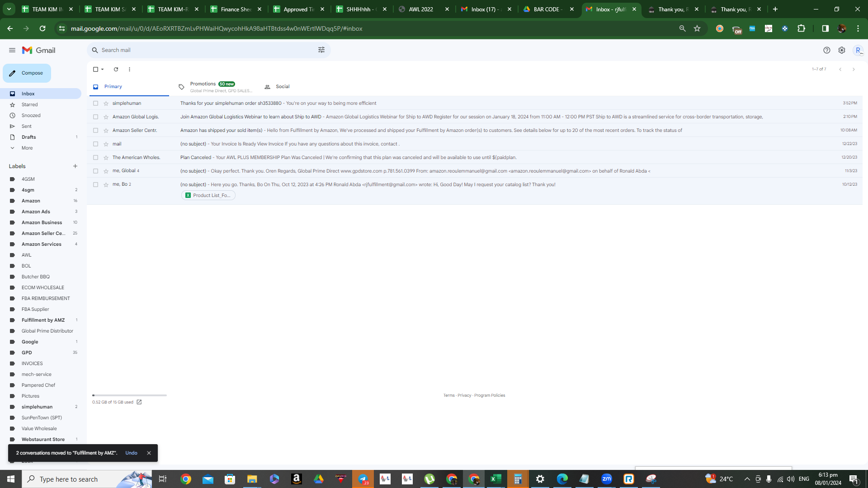This screenshot has height=488, width=868.
Task: Go to the previous page of emails
Action: coord(840,69)
